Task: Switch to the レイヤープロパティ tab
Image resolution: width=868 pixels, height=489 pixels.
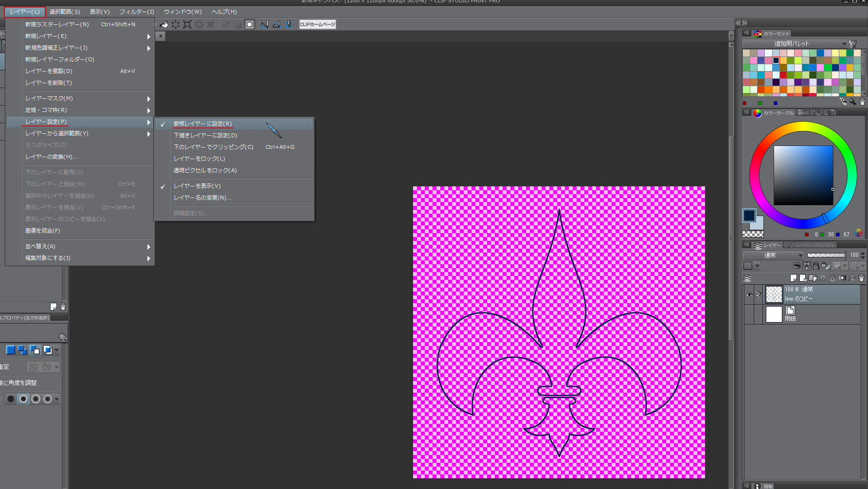Action: point(811,245)
